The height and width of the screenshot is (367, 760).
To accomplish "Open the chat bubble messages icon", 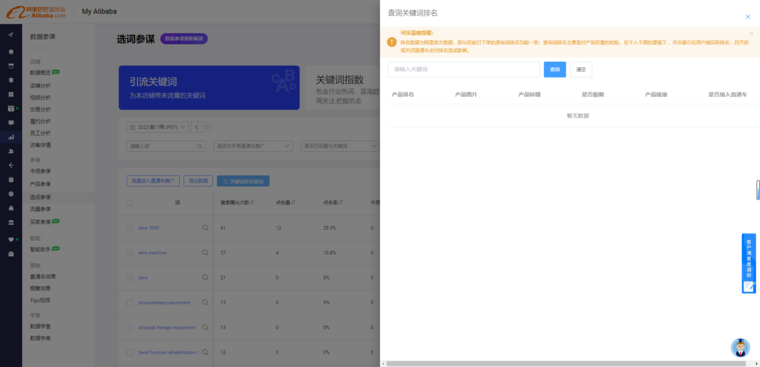I will pyautogui.click(x=11, y=123).
